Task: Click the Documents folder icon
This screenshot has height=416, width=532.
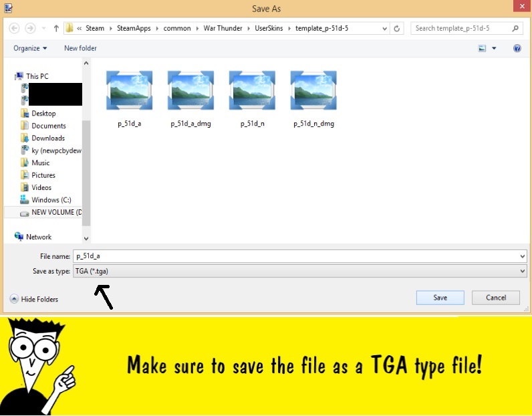Action: tap(25, 126)
